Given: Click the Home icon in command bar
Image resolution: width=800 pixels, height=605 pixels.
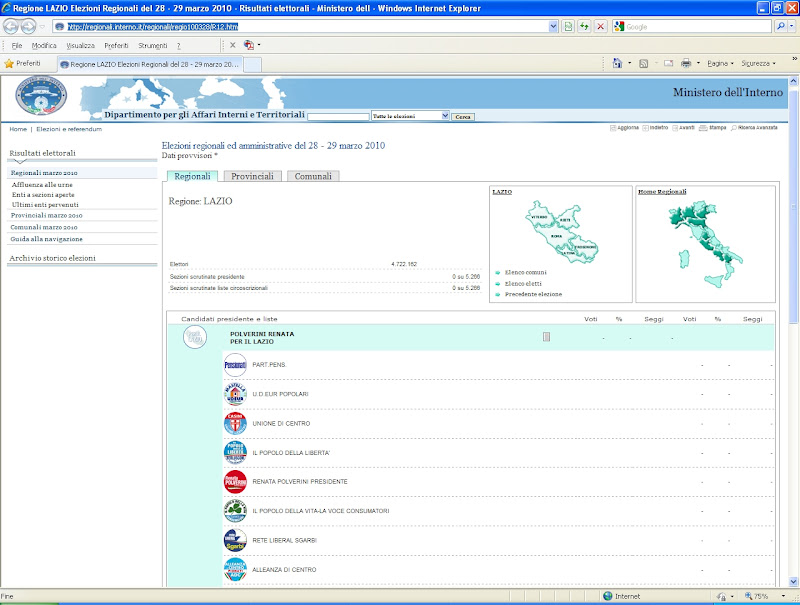Looking at the screenshot, I should pyautogui.click(x=618, y=63).
